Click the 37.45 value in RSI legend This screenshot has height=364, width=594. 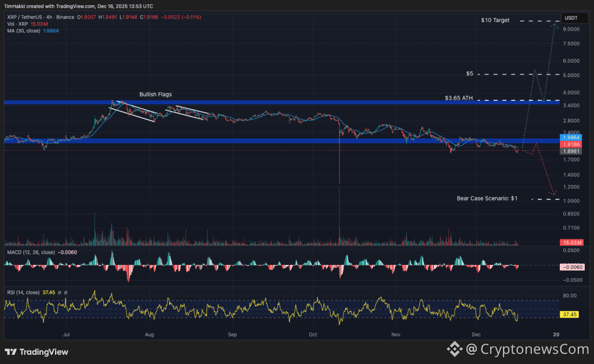pos(49,293)
